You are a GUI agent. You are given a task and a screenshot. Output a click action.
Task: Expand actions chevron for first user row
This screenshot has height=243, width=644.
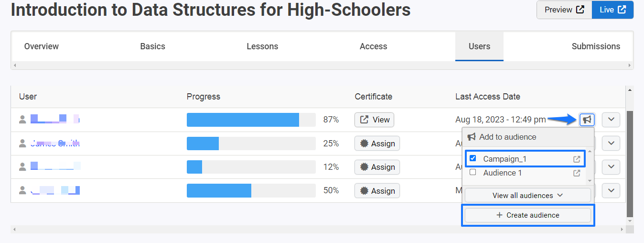(611, 120)
